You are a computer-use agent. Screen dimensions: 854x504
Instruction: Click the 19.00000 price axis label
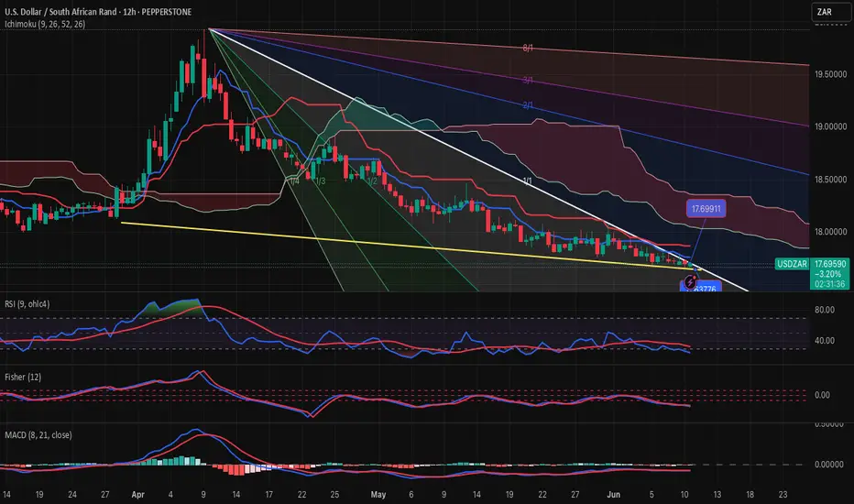click(x=830, y=126)
